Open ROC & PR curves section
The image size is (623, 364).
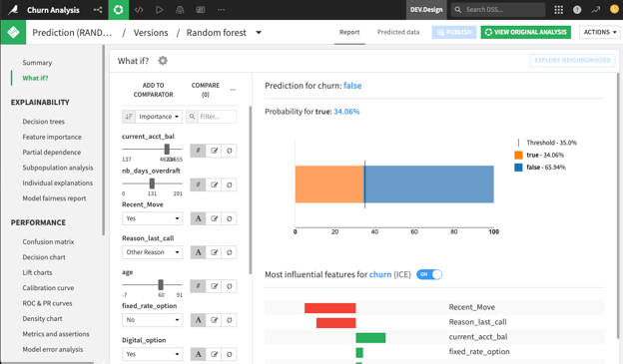[47, 303]
